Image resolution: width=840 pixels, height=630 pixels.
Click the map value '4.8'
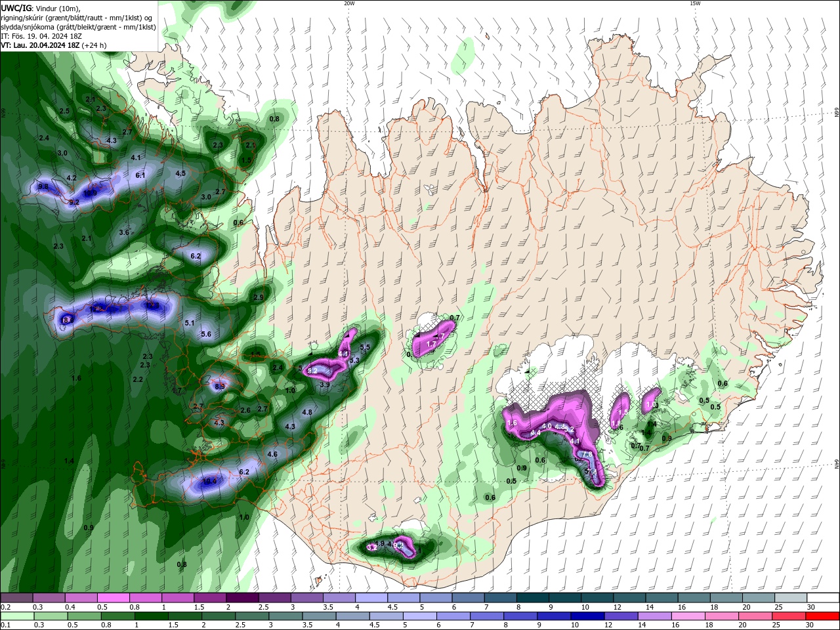(x=307, y=413)
